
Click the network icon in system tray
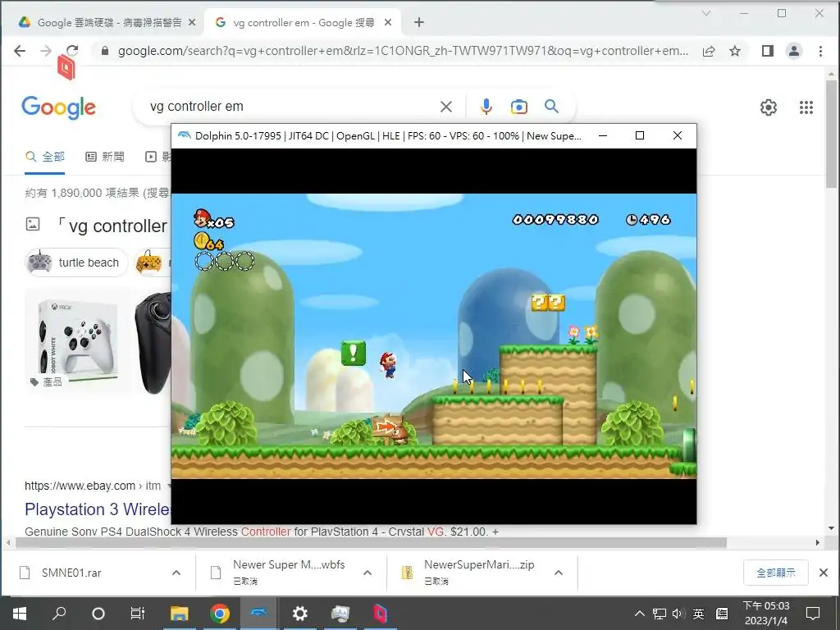[x=660, y=614]
